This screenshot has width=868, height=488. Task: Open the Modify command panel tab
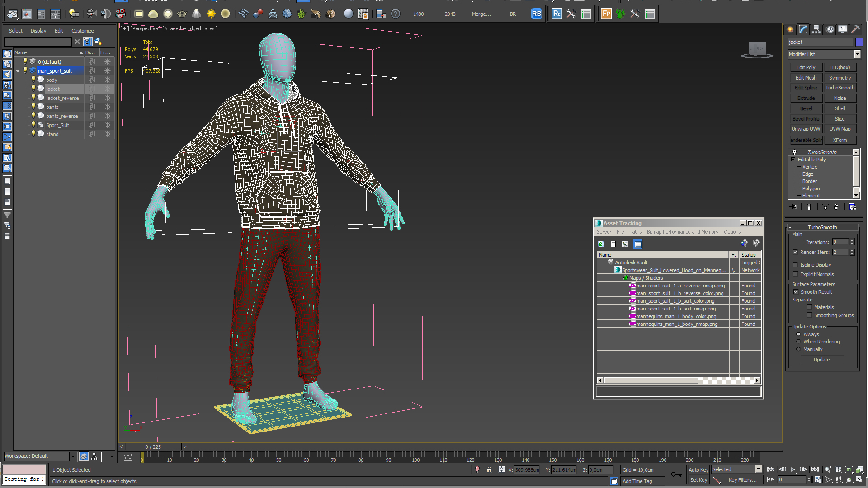click(803, 29)
